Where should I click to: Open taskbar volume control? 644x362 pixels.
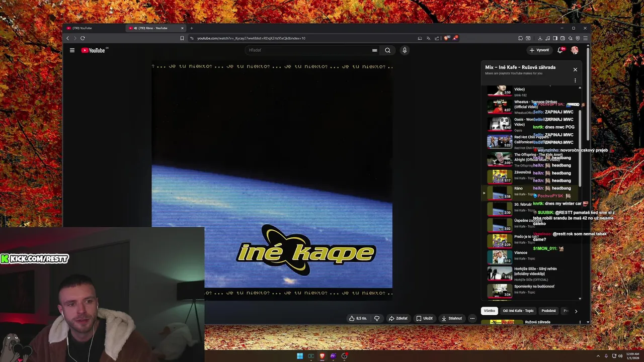[620, 356]
